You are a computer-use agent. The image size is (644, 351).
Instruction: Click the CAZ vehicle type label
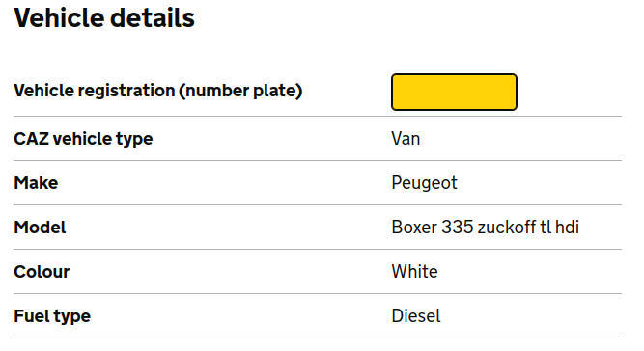point(83,139)
